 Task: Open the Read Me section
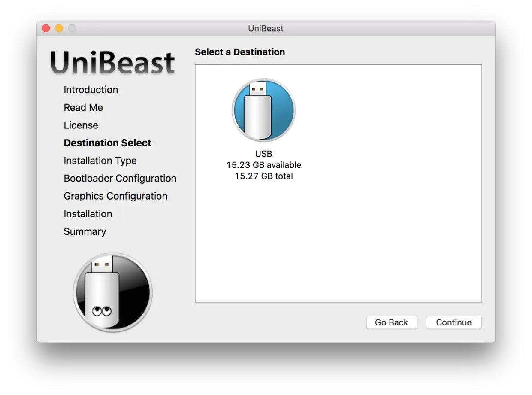83,107
